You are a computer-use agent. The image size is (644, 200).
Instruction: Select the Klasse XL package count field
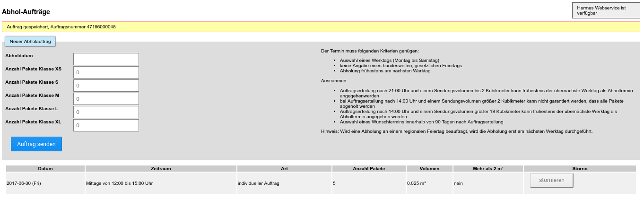point(106,125)
